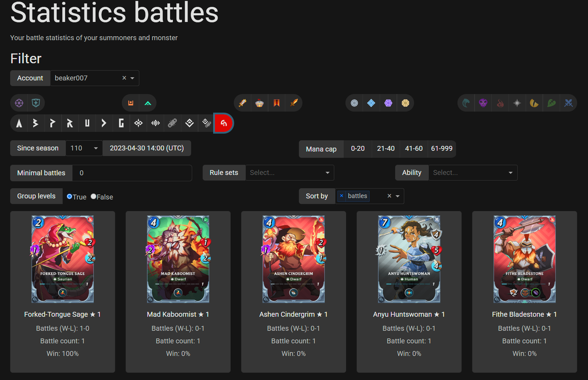Click the Forked-Tongue Sage card image
Viewport: 588px width, 380px height.
62,259
